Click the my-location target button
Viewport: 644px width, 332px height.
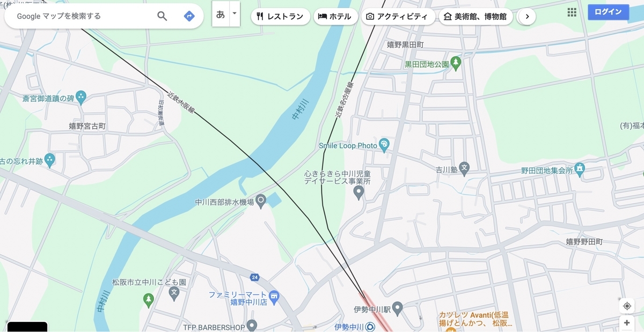pos(627,306)
